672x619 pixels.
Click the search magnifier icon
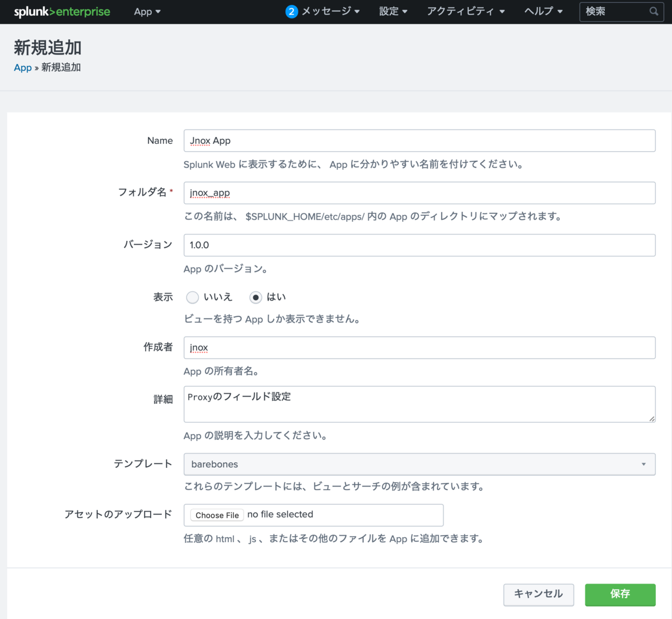(x=654, y=11)
